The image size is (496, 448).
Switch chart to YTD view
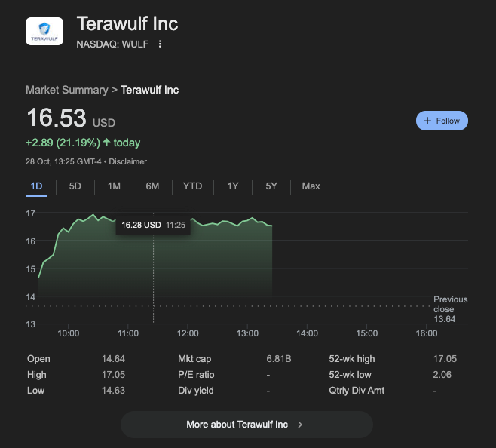tap(192, 186)
